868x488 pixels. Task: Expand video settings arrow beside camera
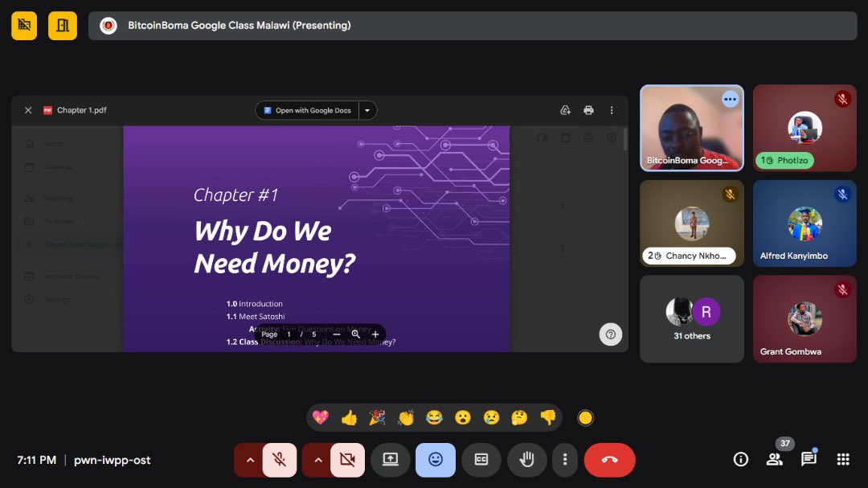coord(317,460)
